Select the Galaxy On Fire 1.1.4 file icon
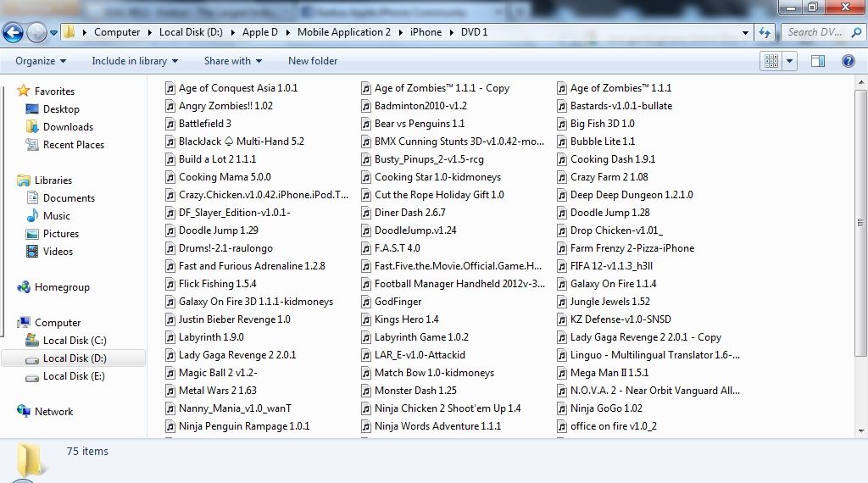Image resolution: width=868 pixels, height=483 pixels. point(562,284)
